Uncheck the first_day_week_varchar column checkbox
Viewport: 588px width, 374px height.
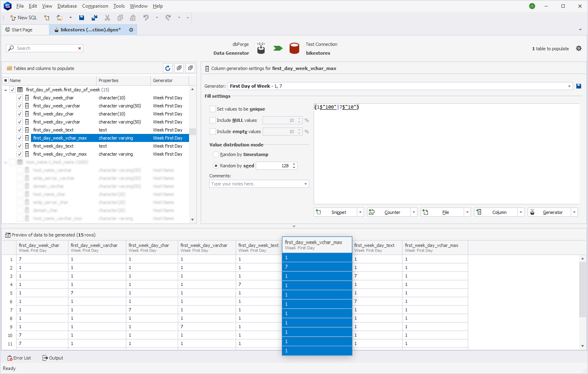[20, 106]
